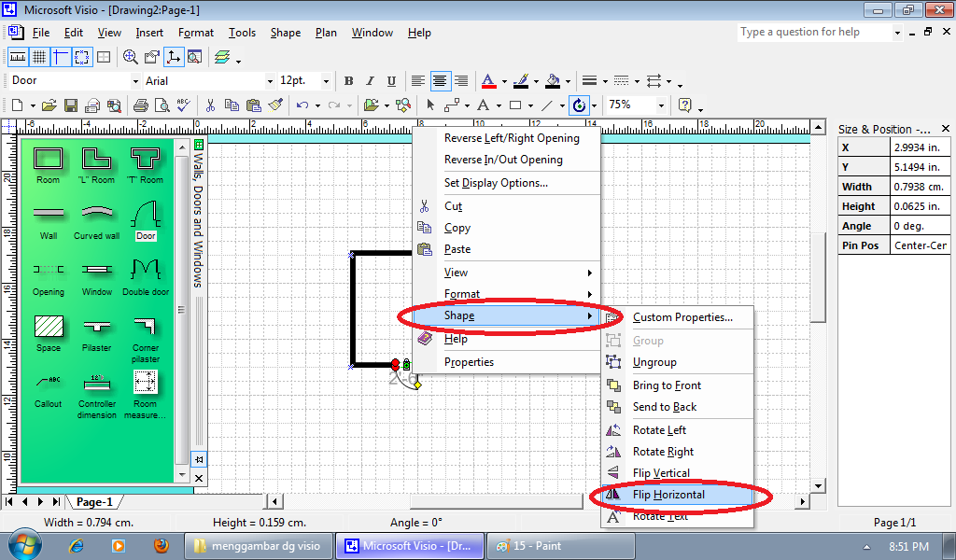
Task: Open Firefox from the taskbar
Action: click(x=161, y=545)
